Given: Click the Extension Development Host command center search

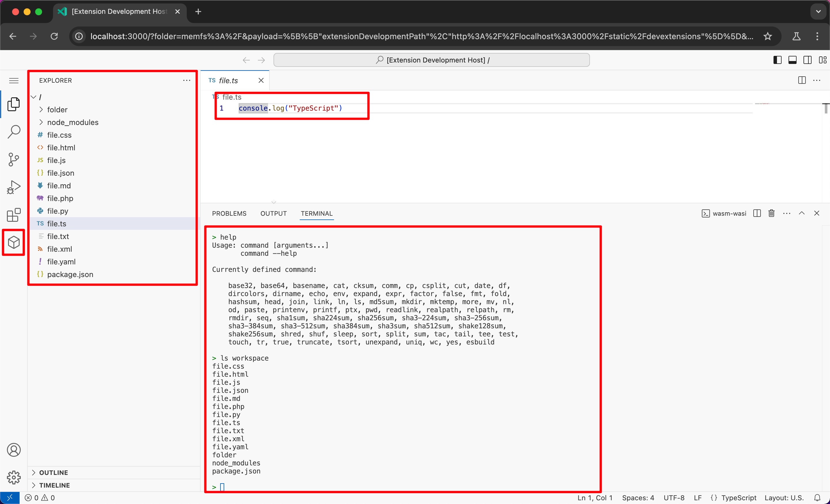Looking at the screenshot, I should (x=431, y=60).
